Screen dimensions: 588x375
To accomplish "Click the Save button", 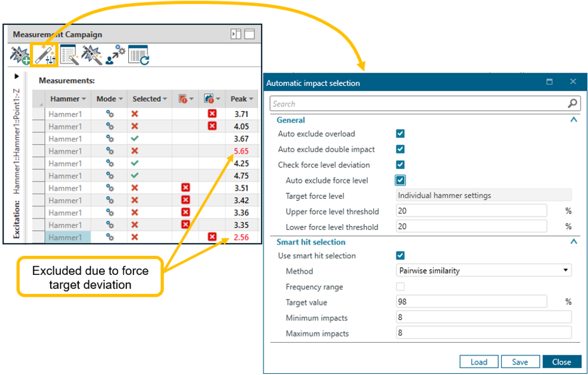I will pos(520,362).
